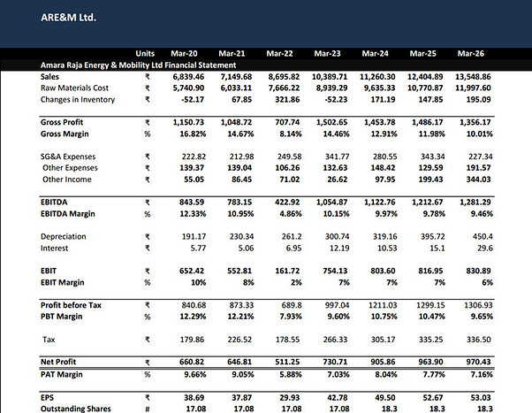
Task: Click EBITDA Margin value 4.86%
Action: (x=291, y=214)
